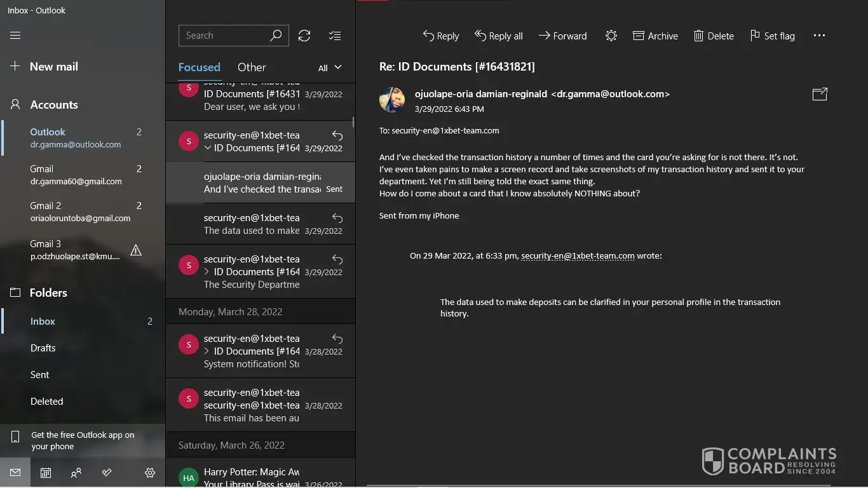This screenshot has height=488, width=868.
Task: Archive the current email
Action: pyautogui.click(x=655, y=36)
